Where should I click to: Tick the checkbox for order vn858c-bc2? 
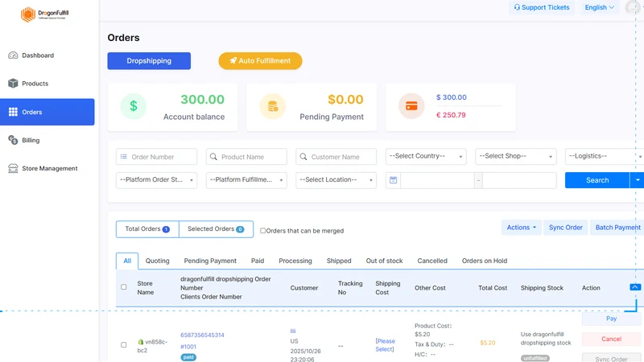tap(124, 345)
